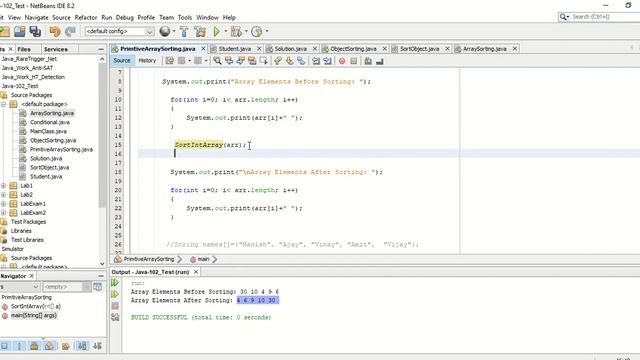Click the Find Selection magnifier icon

point(218,61)
